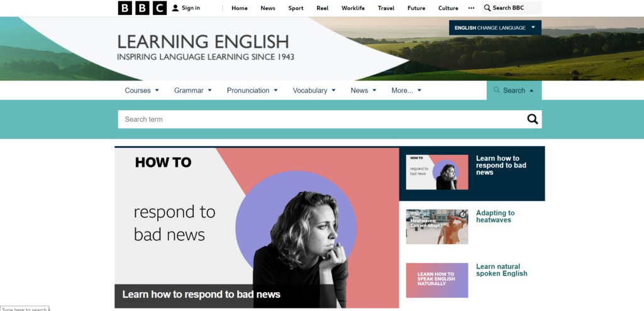
Task: Collapse the teal Search toggle tab
Action: coord(514,91)
